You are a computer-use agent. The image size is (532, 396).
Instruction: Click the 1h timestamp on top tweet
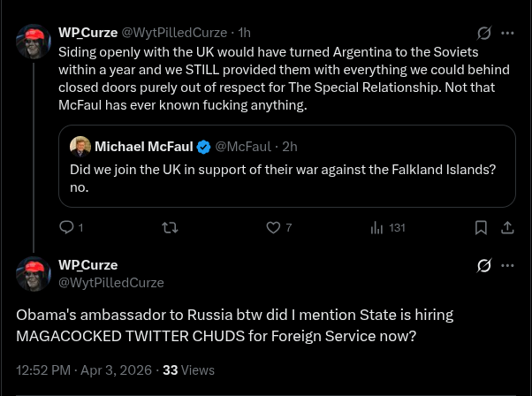[244, 33]
